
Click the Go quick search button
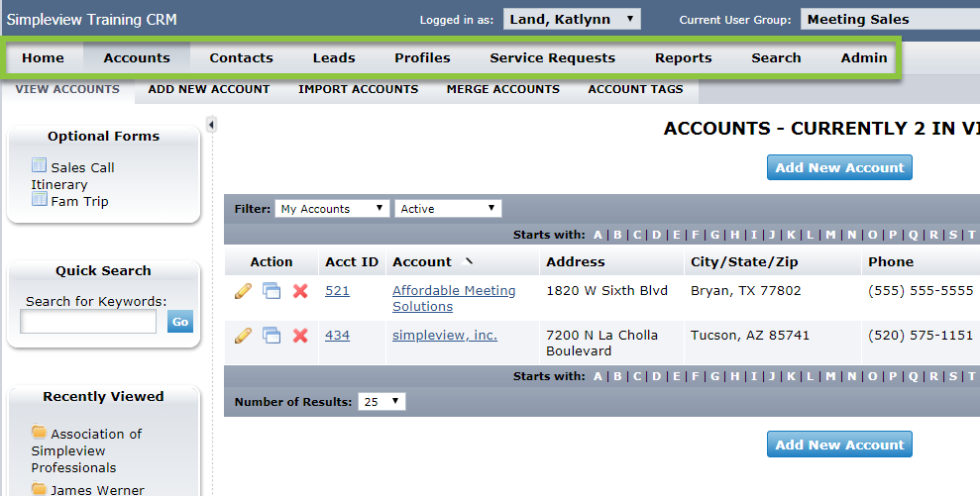[x=180, y=322]
